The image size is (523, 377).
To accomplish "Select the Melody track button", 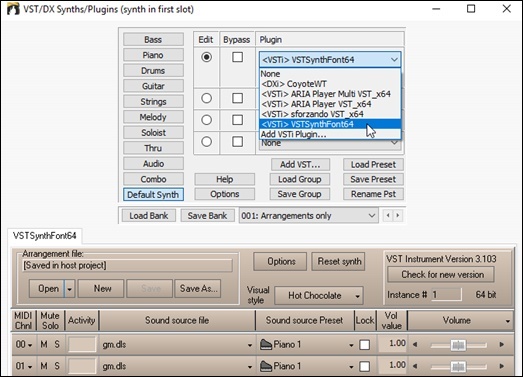I will [x=153, y=117].
